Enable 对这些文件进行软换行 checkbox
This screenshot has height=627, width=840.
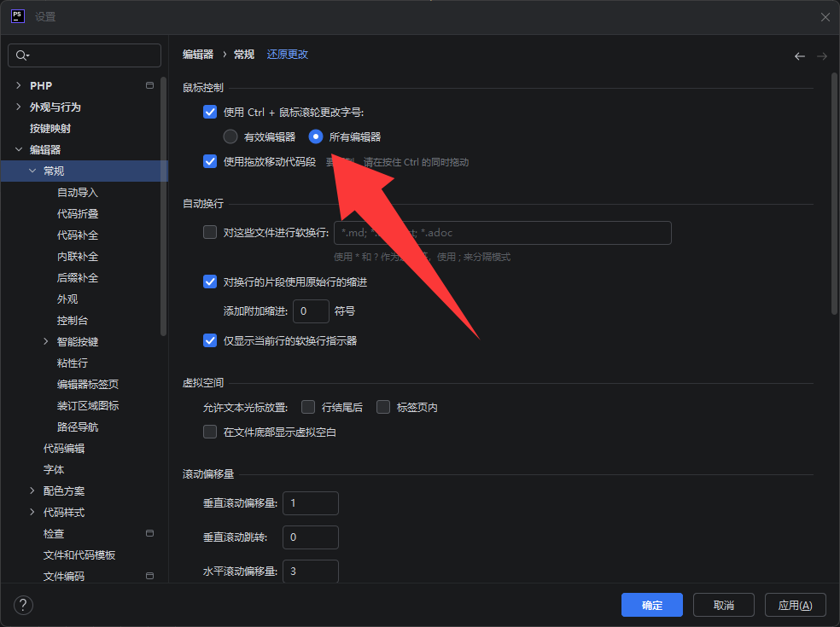coord(210,232)
